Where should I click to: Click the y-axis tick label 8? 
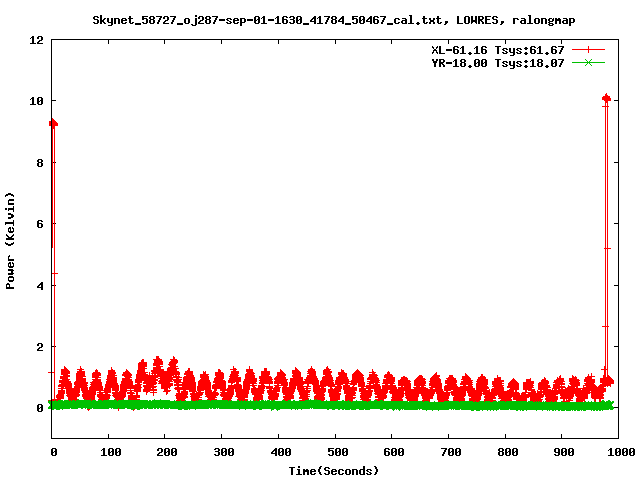click(x=40, y=163)
